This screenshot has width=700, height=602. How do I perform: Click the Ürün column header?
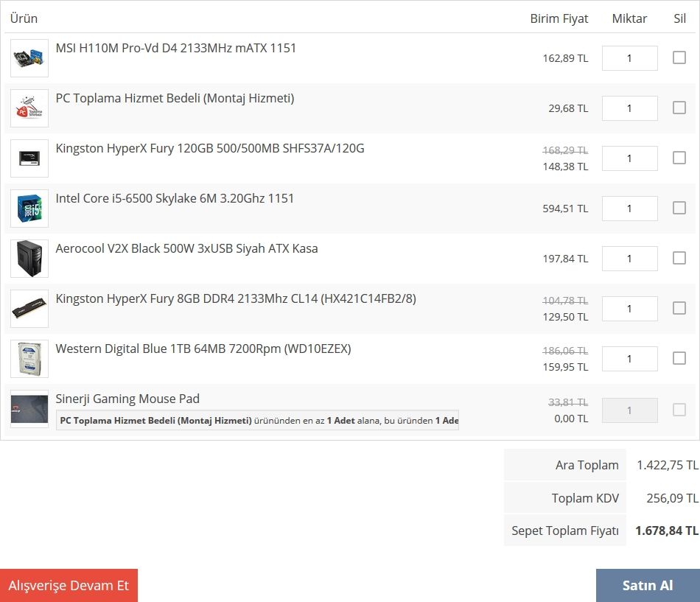click(x=24, y=18)
